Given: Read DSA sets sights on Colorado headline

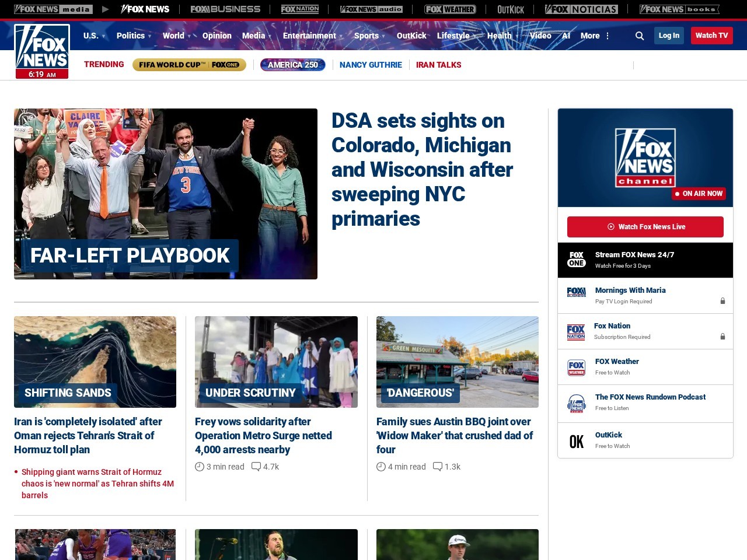Looking at the screenshot, I should [x=422, y=170].
